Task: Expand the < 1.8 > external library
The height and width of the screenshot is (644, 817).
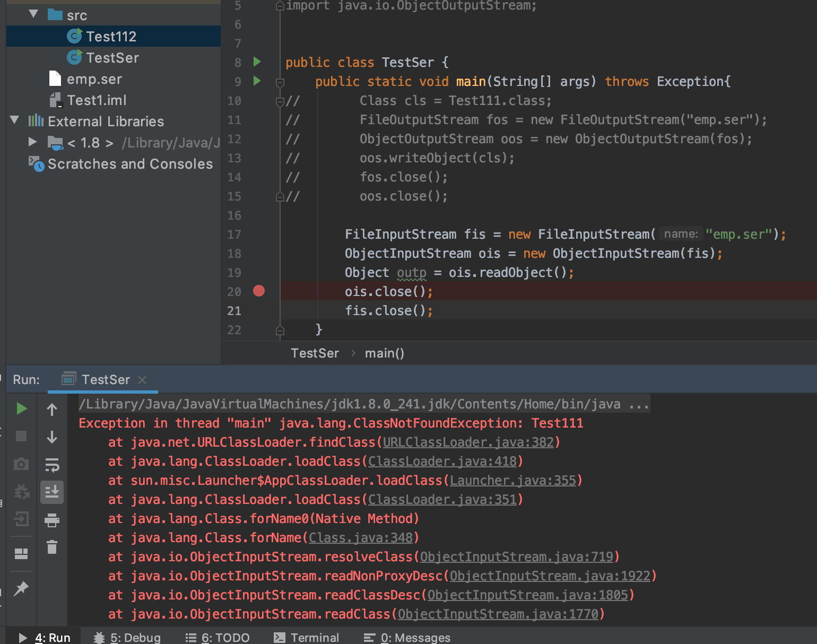Action: coord(32,142)
